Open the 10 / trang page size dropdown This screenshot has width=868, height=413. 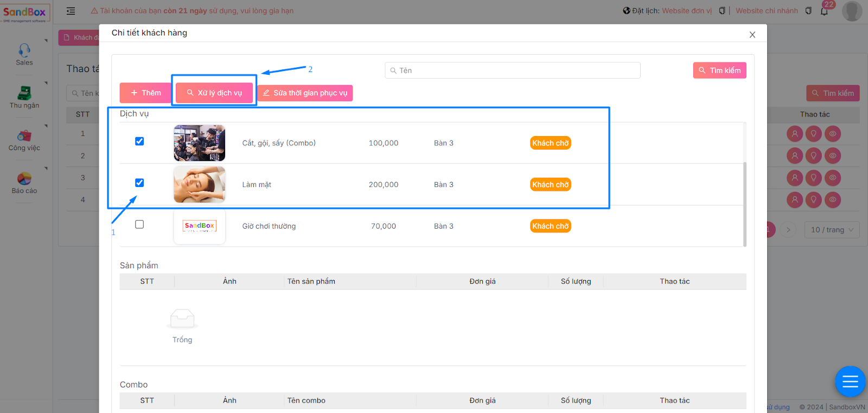click(832, 230)
